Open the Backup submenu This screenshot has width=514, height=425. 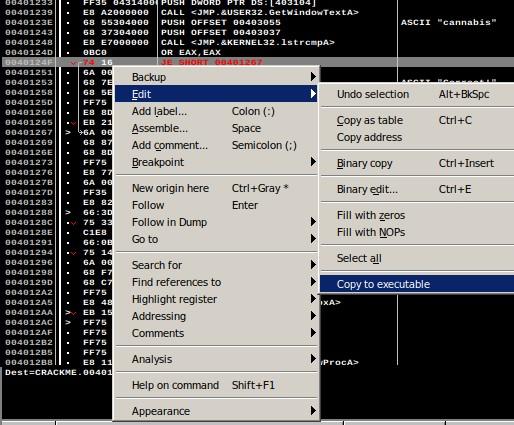point(216,77)
